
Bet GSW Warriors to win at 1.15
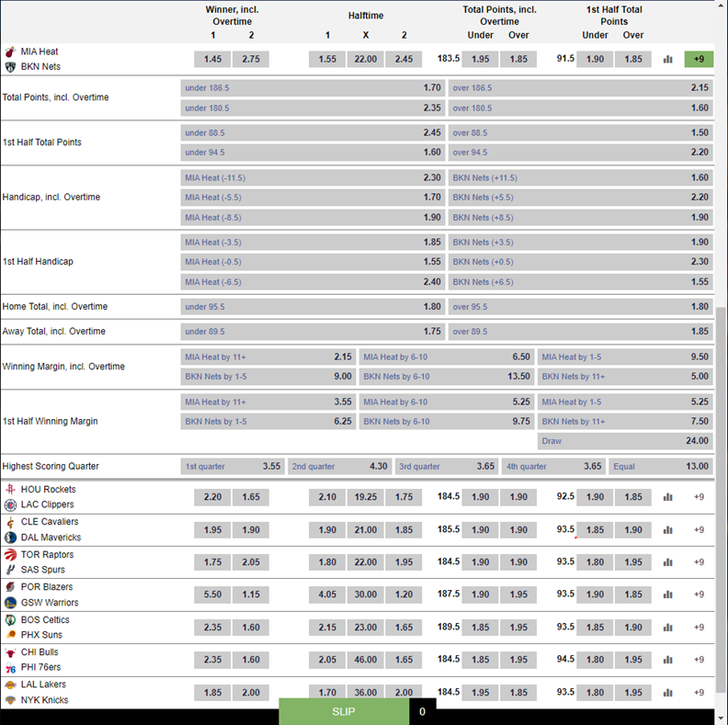point(251,595)
